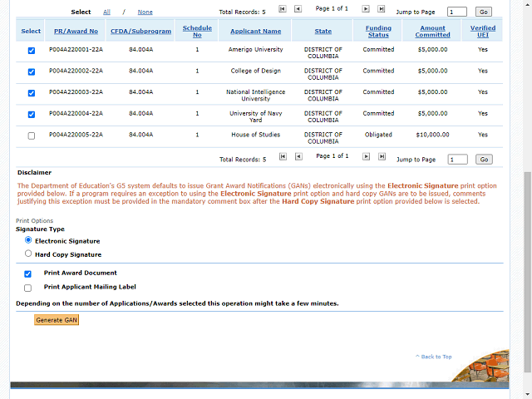Uncheck the Amerigo University row checkbox

click(32, 51)
